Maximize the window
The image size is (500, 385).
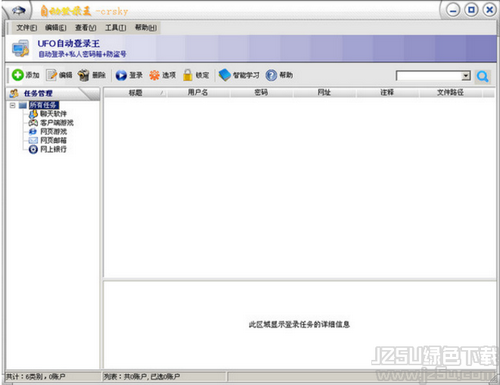[471, 10]
